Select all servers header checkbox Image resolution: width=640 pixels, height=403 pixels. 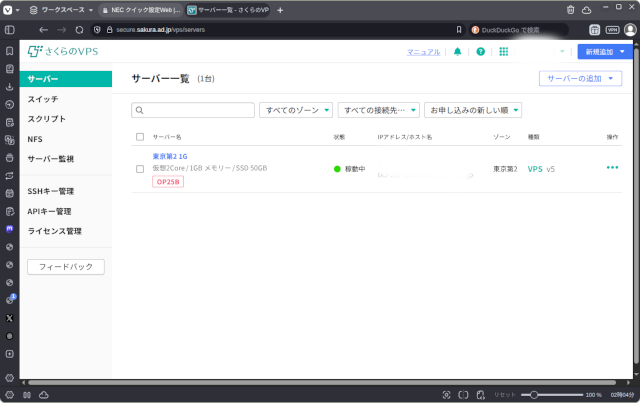[140, 137]
